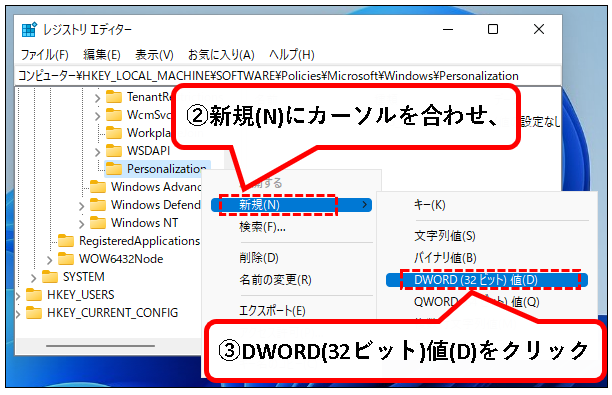The height and width of the screenshot is (395, 612).
Task: Expand the HKEY_USERS hive
Action: 18,295
